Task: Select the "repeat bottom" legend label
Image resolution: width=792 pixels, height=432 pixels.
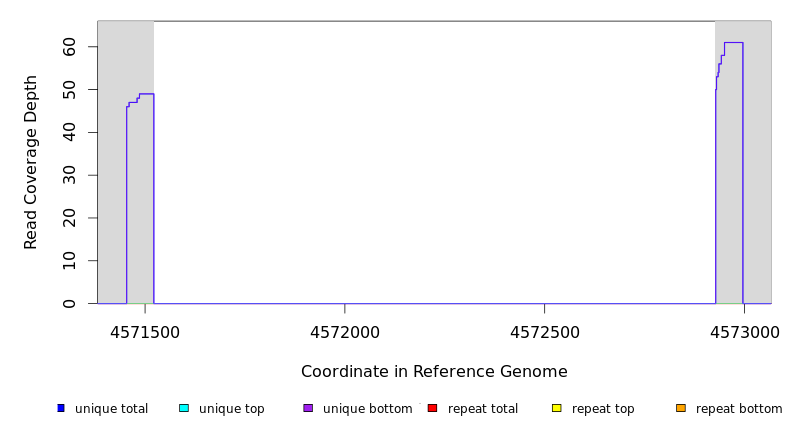Action: click(x=739, y=409)
